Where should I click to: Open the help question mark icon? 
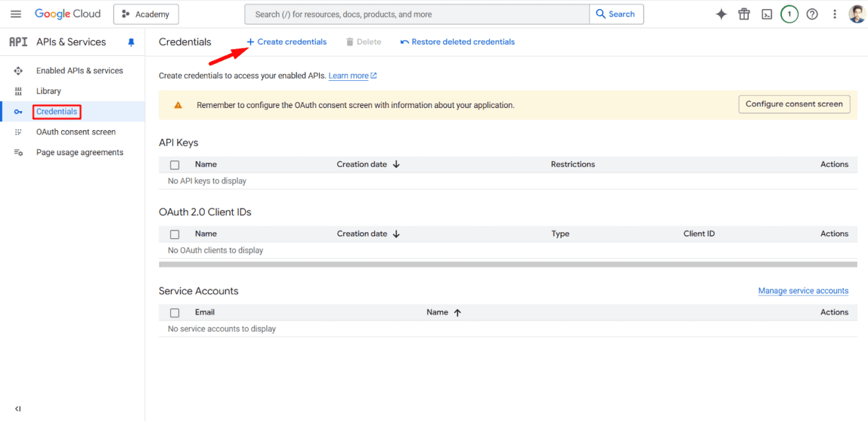click(812, 14)
